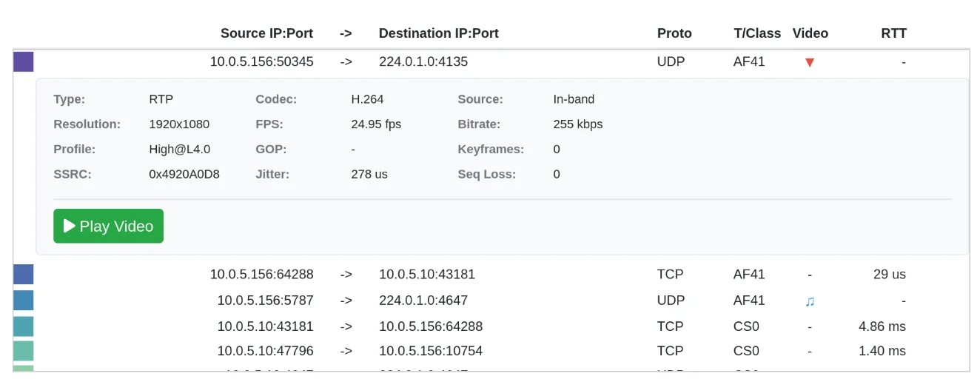Click the Play Video button
This screenshot has height=382, width=980.
click(x=108, y=226)
